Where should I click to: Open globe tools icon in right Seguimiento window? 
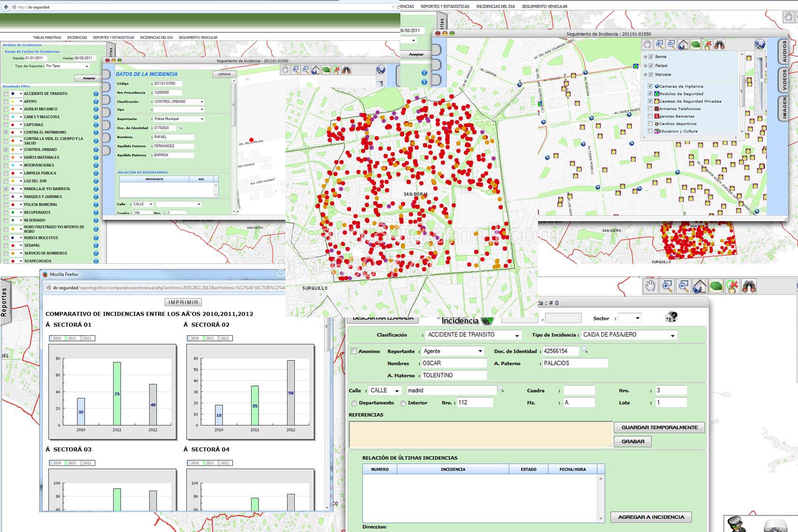click(760, 45)
